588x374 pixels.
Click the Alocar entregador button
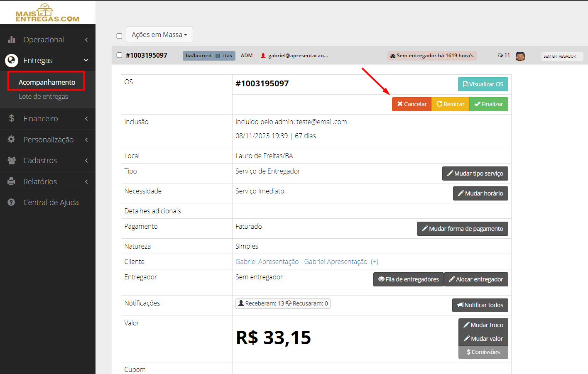[x=476, y=279]
